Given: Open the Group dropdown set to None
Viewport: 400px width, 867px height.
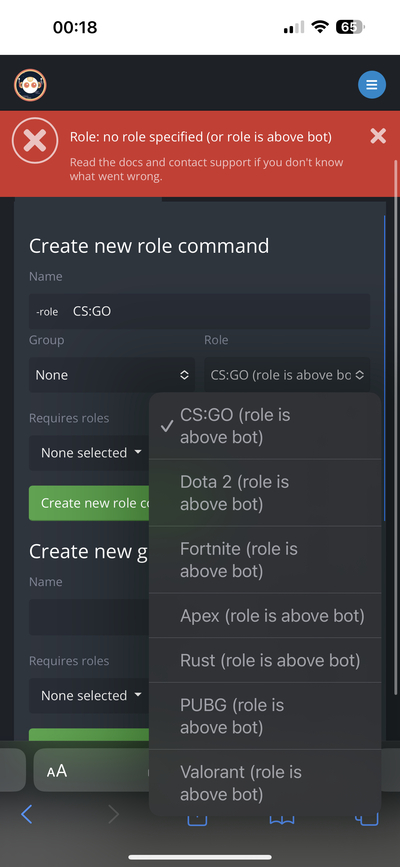Looking at the screenshot, I should 112,375.
